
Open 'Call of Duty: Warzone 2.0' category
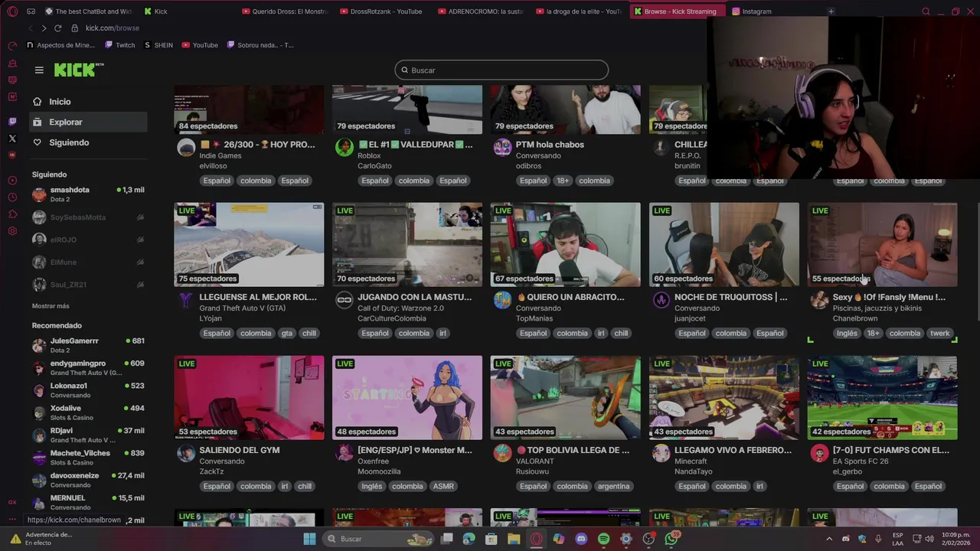pos(400,308)
